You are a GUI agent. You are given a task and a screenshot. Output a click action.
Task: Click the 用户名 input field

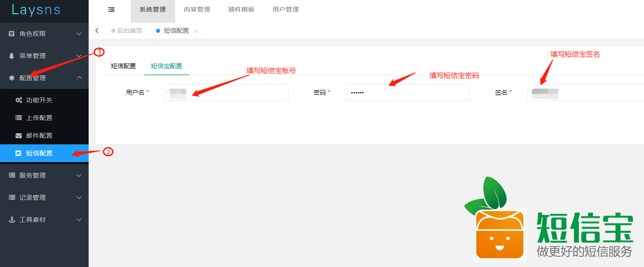[x=226, y=93]
